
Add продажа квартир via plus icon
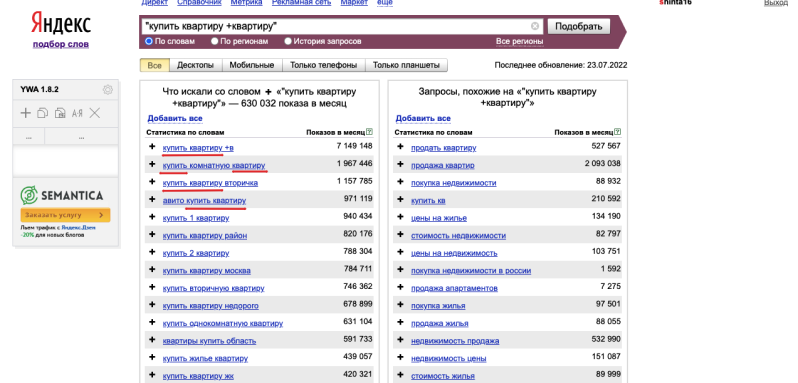coord(400,164)
